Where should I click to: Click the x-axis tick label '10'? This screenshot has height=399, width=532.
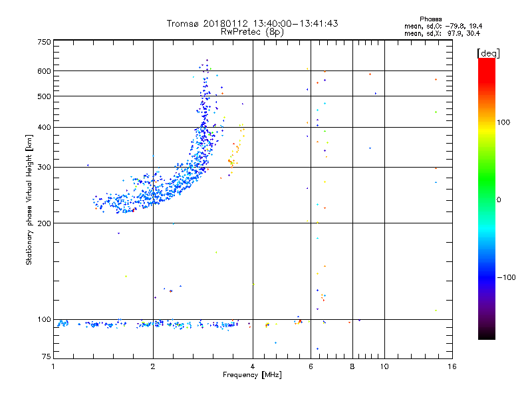click(x=384, y=366)
